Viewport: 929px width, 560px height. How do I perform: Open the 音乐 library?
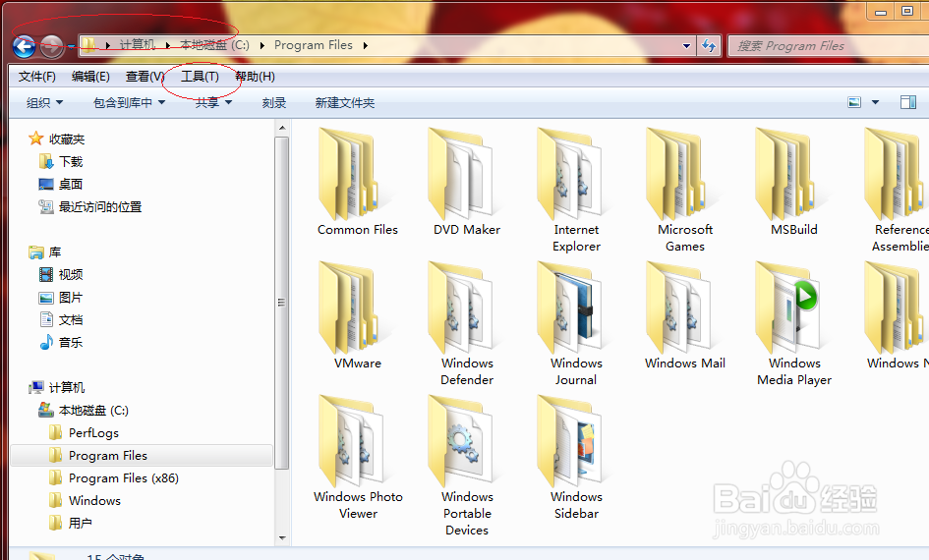pos(71,342)
